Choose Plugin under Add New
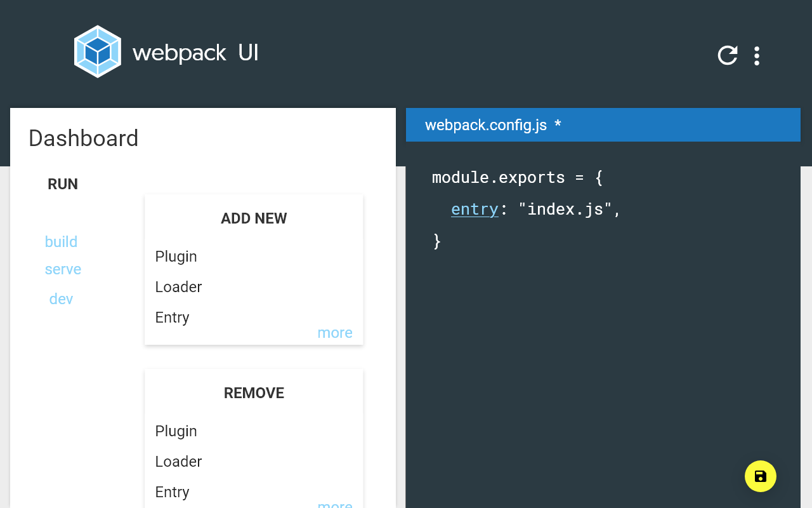Image resolution: width=812 pixels, height=508 pixels. (176, 257)
